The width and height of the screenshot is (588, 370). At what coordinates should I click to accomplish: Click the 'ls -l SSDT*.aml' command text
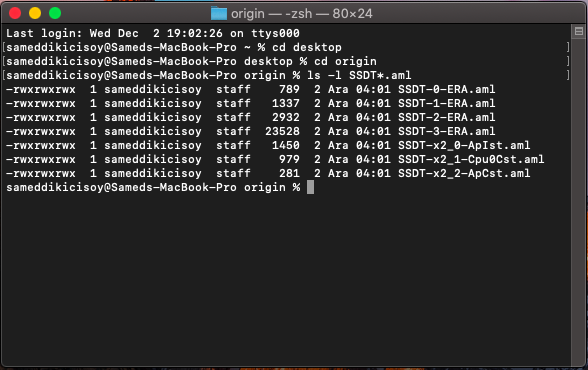(x=359, y=75)
